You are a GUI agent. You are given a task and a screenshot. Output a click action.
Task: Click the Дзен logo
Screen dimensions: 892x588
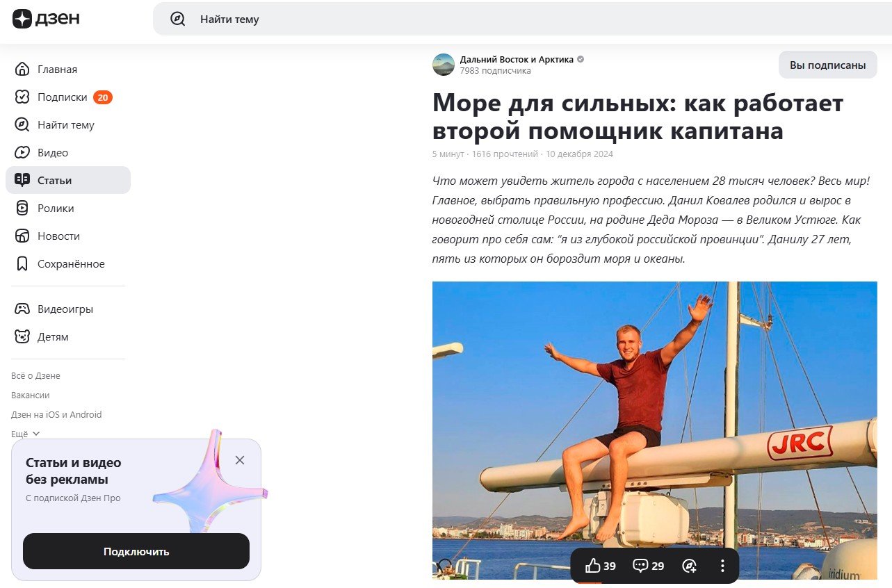pos(46,19)
